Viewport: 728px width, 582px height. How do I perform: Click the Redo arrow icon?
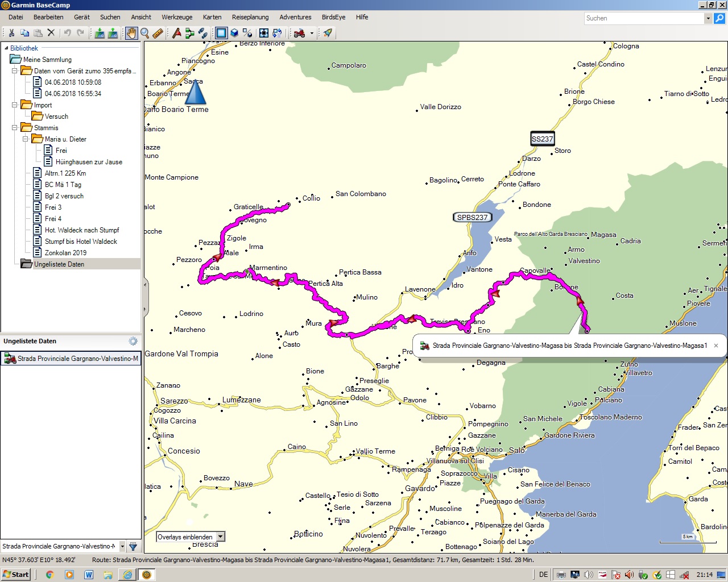(80, 33)
